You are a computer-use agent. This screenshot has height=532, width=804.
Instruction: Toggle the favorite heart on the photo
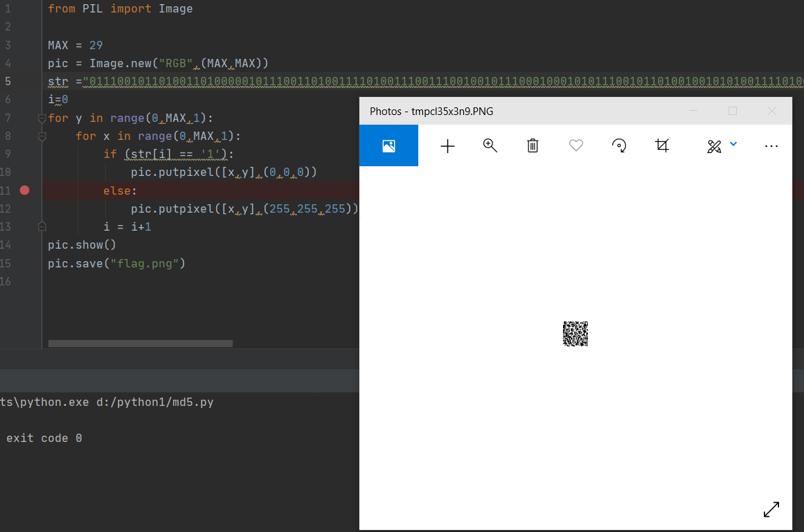click(575, 145)
